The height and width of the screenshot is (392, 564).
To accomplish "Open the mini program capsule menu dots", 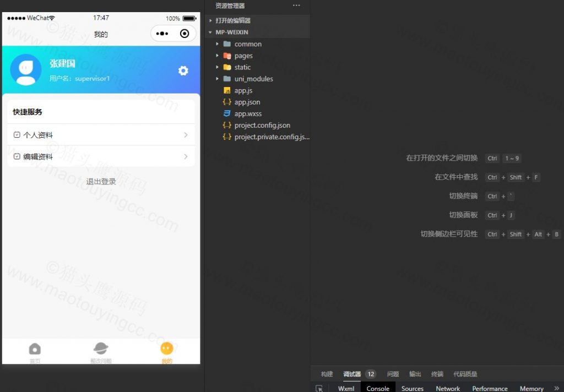I will click(162, 34).
